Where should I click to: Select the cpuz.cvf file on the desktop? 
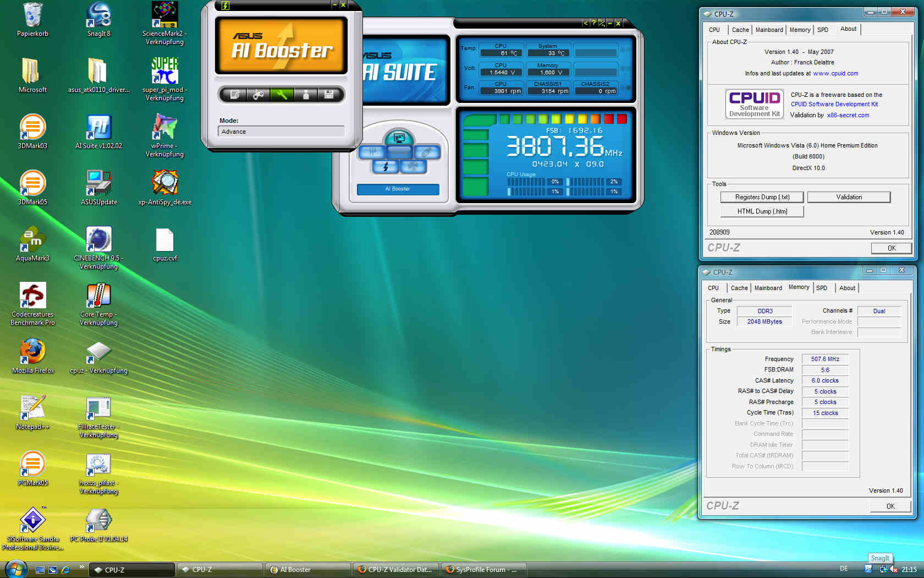tap(164, 244)
